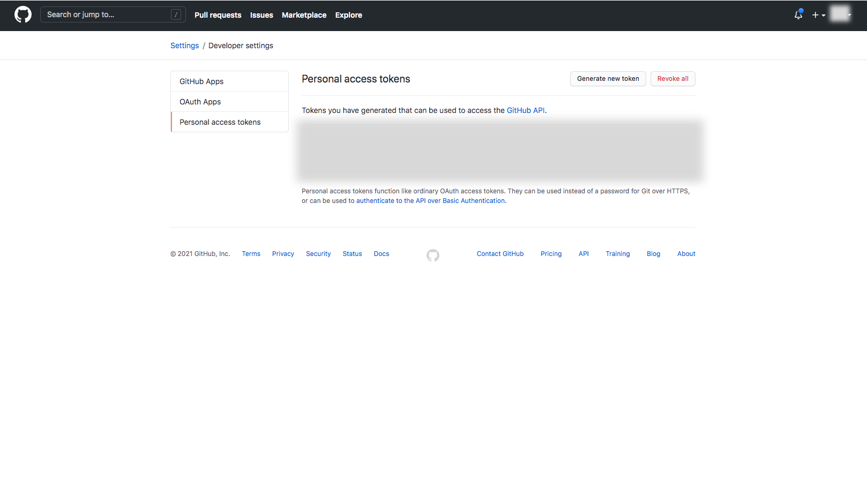Screen dimensions: 867x504
Task: Open the GitHub API link
Action: (526, 110)
